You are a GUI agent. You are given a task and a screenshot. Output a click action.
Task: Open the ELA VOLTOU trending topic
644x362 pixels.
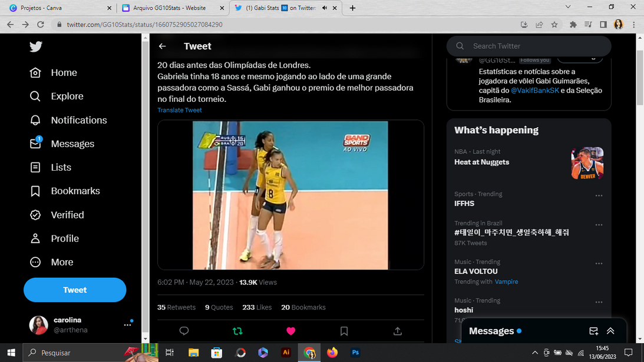[x=475, y=271]
